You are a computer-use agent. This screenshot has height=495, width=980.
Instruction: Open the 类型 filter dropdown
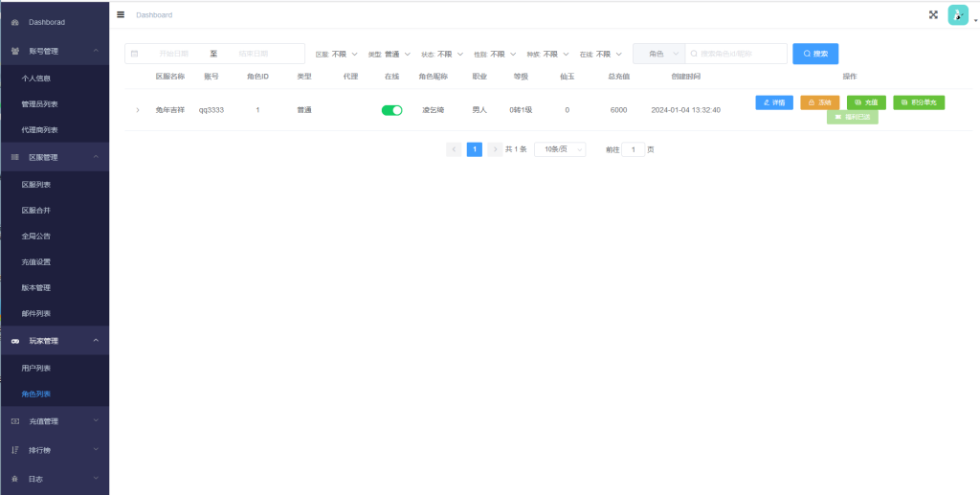coord(397,55)
